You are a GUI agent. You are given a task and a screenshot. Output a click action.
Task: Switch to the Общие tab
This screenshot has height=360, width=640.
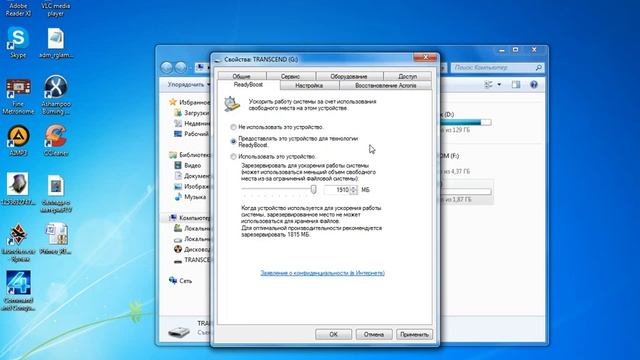(242, 76)
